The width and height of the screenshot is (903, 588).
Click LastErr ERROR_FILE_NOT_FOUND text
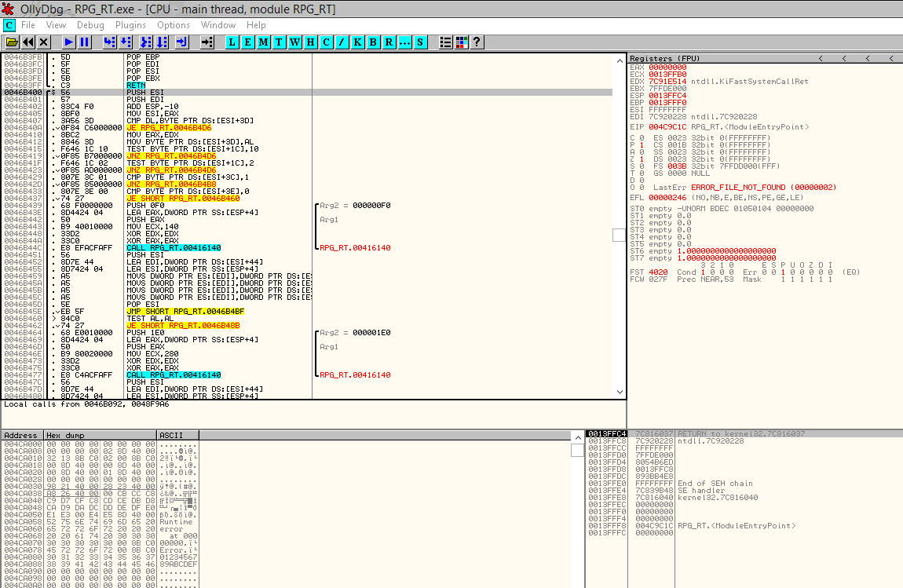pos(764,187)
